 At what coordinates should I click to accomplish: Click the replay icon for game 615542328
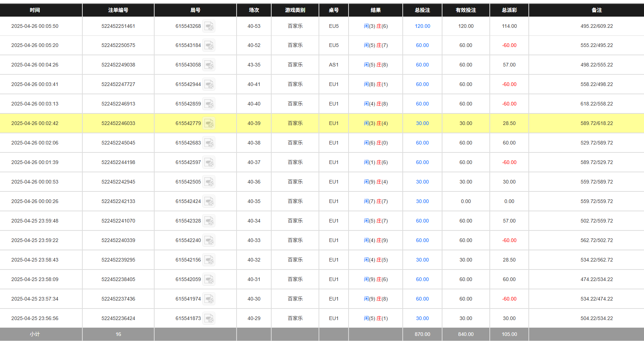pyautogui.click(x=209, y=221)
